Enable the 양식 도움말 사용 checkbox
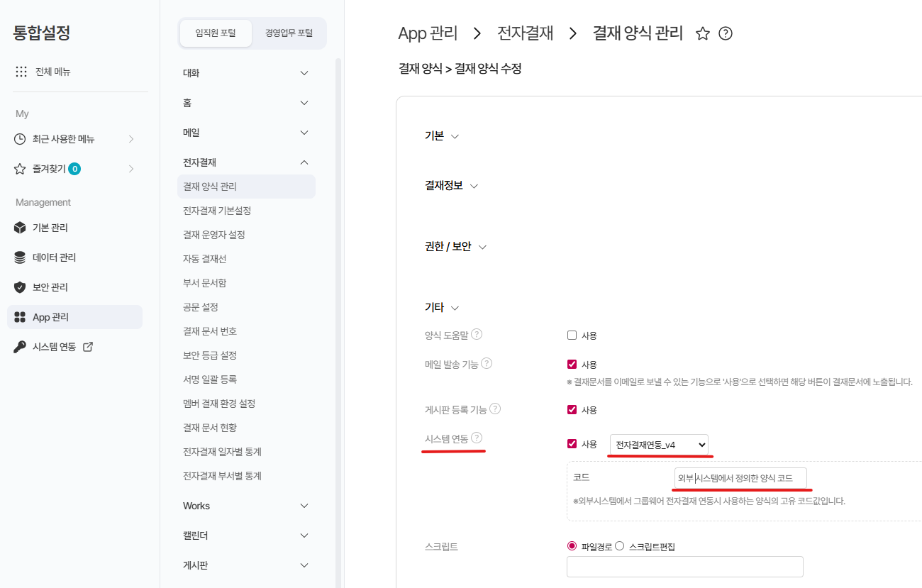922x588 pixels. [572, 335]
